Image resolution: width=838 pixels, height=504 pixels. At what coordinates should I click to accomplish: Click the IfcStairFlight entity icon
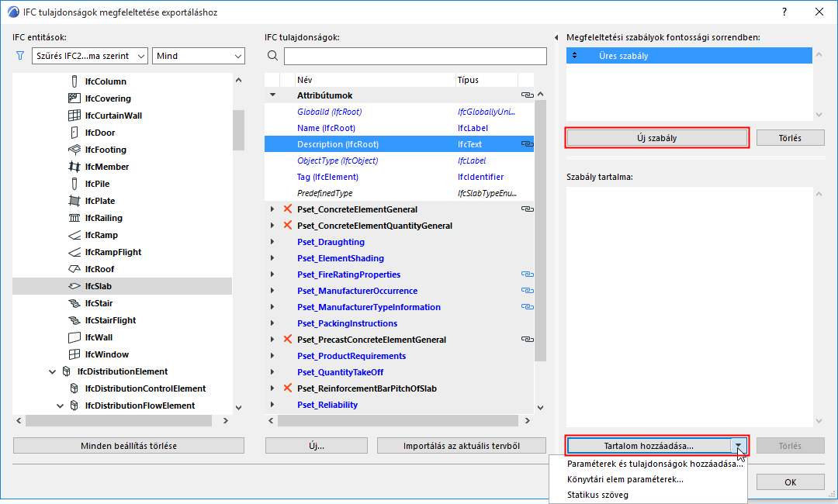[x=74, y=320]
